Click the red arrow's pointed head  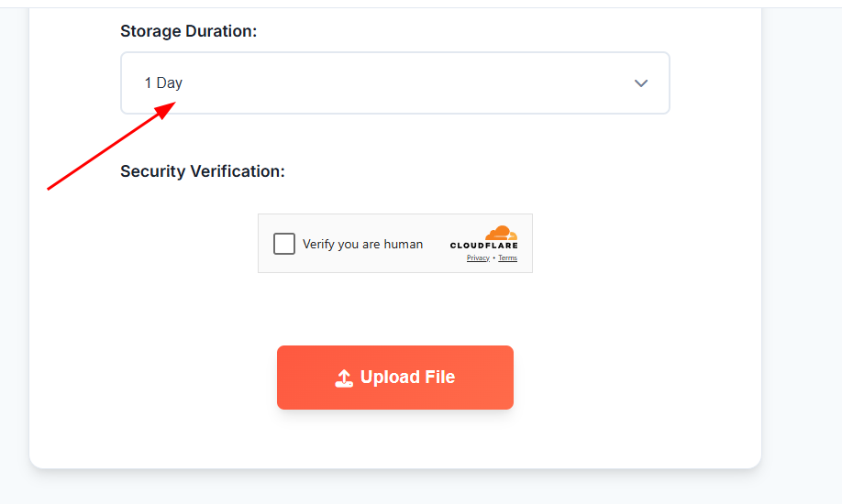coord(166,109)
